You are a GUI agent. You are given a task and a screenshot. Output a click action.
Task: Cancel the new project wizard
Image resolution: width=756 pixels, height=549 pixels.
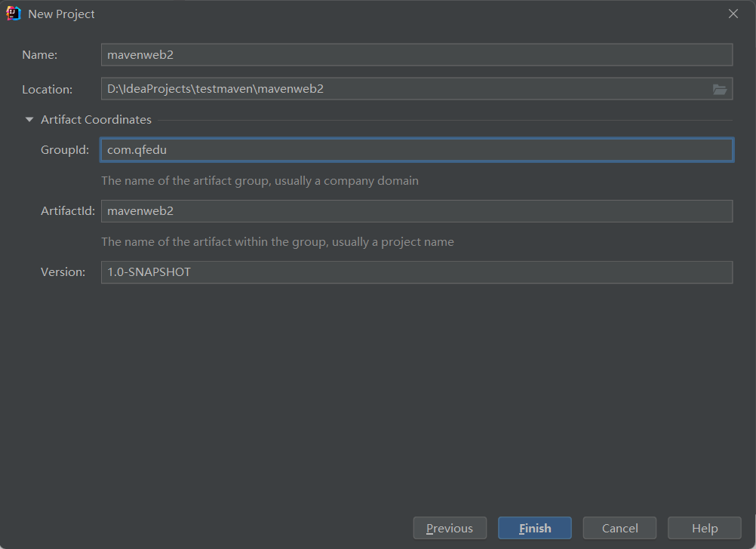(x=619, y=529)
